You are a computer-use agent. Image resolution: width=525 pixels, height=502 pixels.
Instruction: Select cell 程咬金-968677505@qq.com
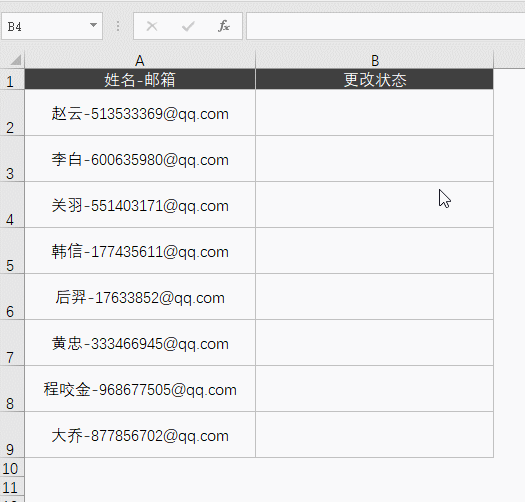coord(140,389)
